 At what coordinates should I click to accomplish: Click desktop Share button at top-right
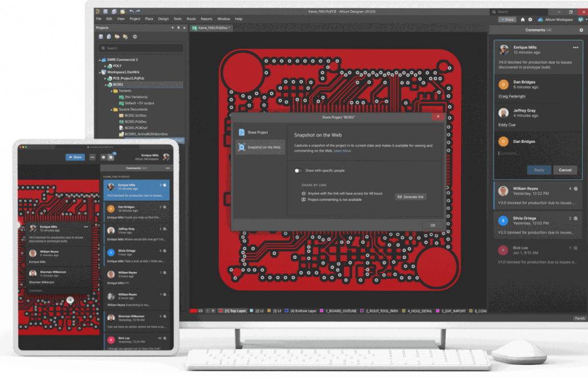507,20
